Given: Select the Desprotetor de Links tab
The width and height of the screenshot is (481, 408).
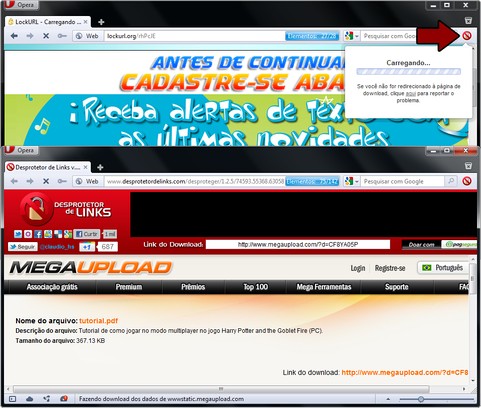Looking at the screenshot, I should pos(47,167).
